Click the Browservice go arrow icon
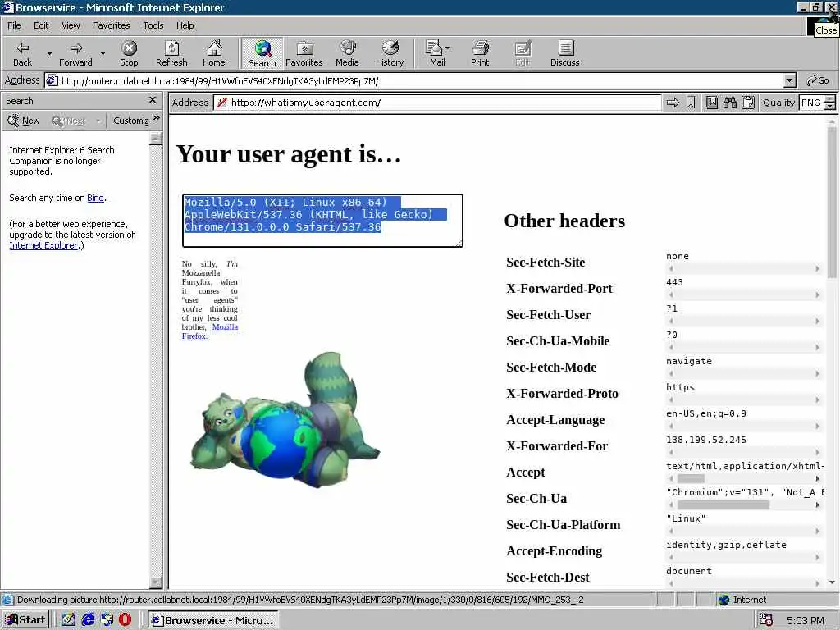This screenshot has height=630, width=840. [673, 103]
